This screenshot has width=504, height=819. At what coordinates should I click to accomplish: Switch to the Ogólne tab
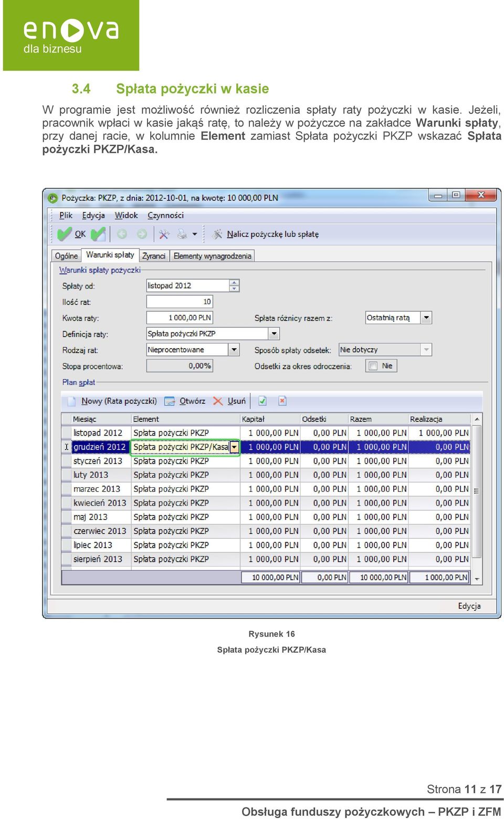click(x=66, y=256)
